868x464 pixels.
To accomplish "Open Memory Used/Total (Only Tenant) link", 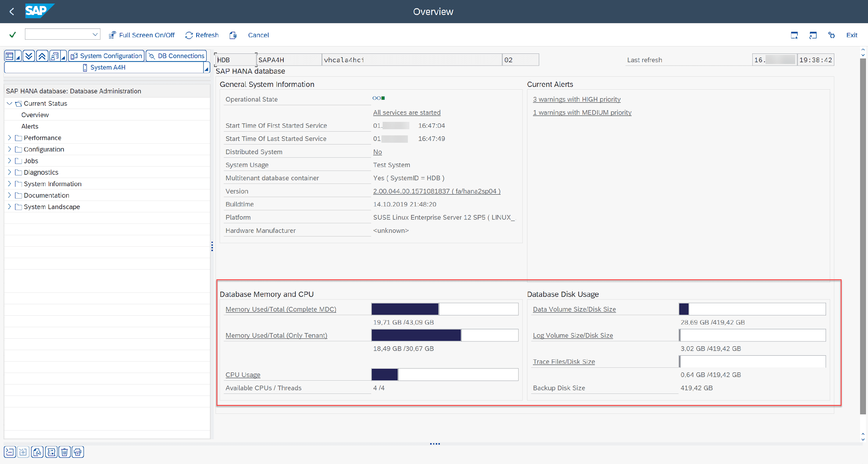I will tap(276, 335).
